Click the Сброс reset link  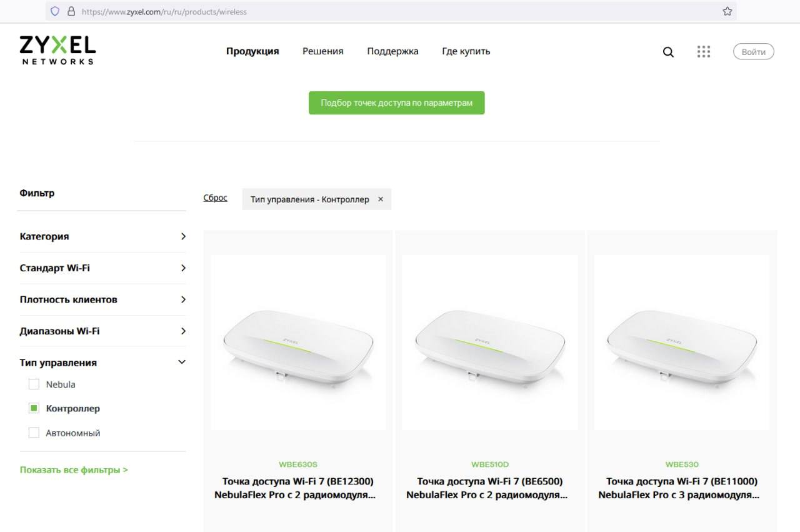(216, 198)
